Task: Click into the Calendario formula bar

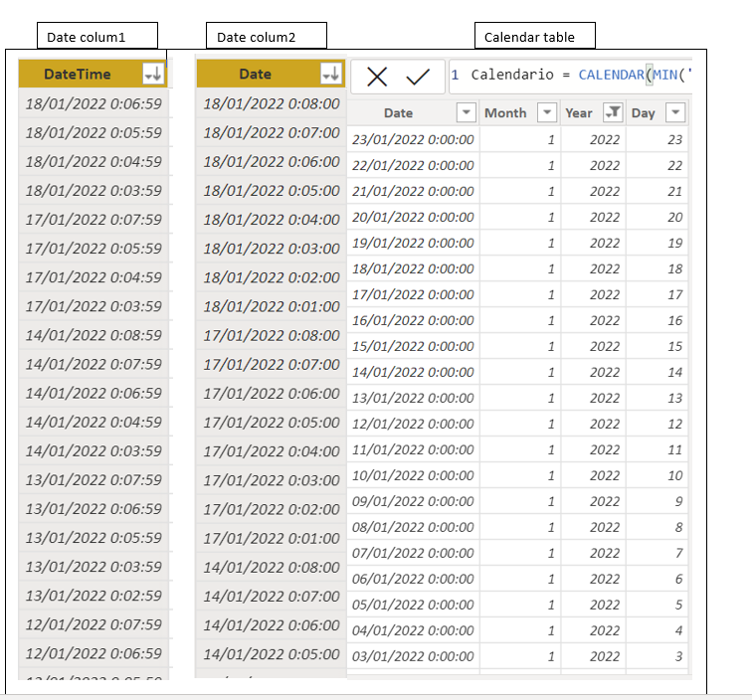Action: 571,76
